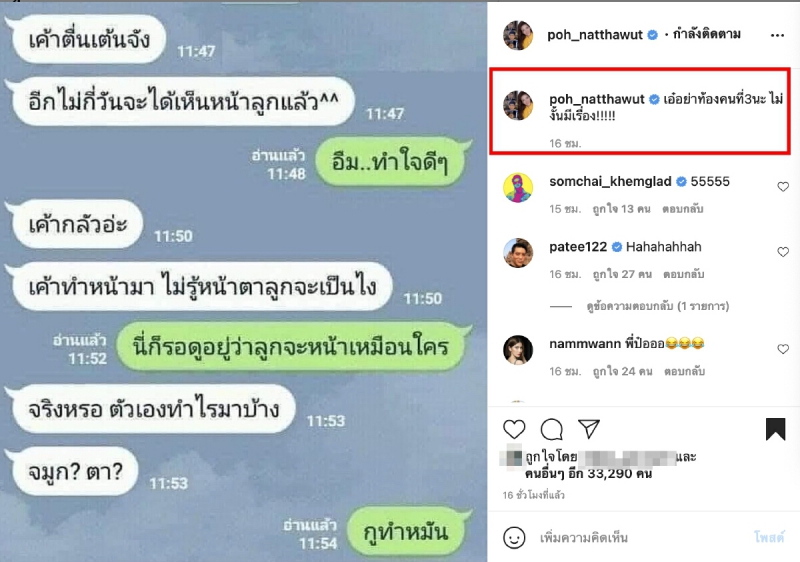800x562 pixels.
Task: Open poh_natthawut profile picture in header
Action: pos(518,35)
